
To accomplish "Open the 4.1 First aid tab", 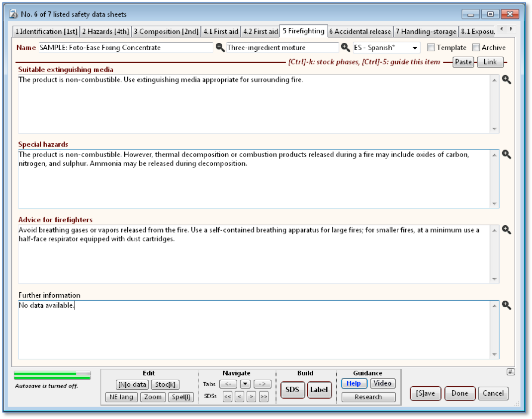I will click(221, 31).
